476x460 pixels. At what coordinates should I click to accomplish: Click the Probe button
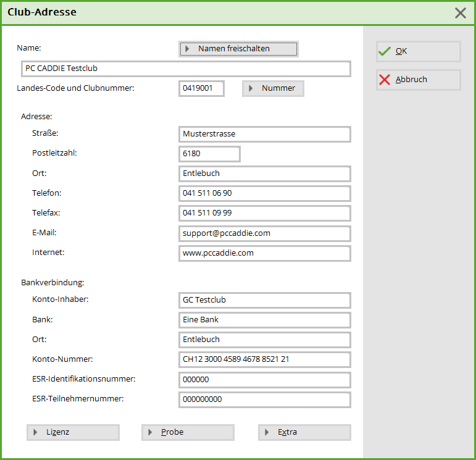(x=188, y=432)
